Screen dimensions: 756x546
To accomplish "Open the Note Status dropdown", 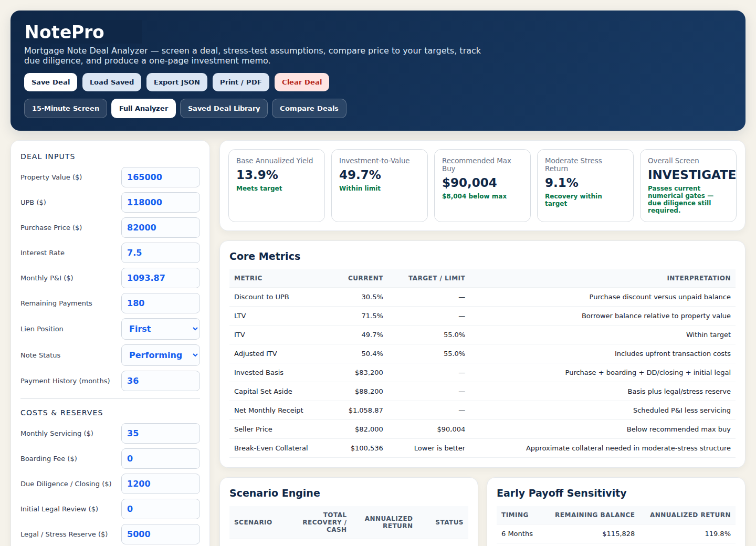I will [x=161, y=355].
